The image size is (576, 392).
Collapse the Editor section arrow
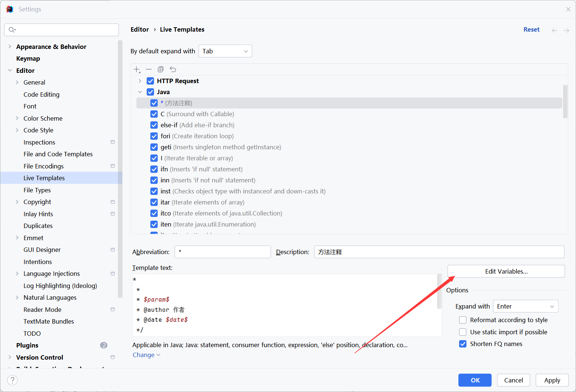[x=10, y=71]
